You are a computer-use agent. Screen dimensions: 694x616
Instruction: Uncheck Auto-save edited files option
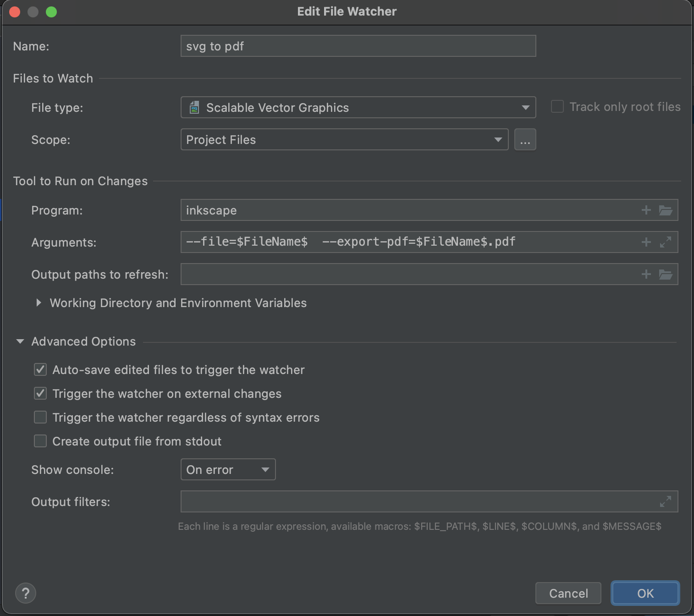[x=40, y=369]
